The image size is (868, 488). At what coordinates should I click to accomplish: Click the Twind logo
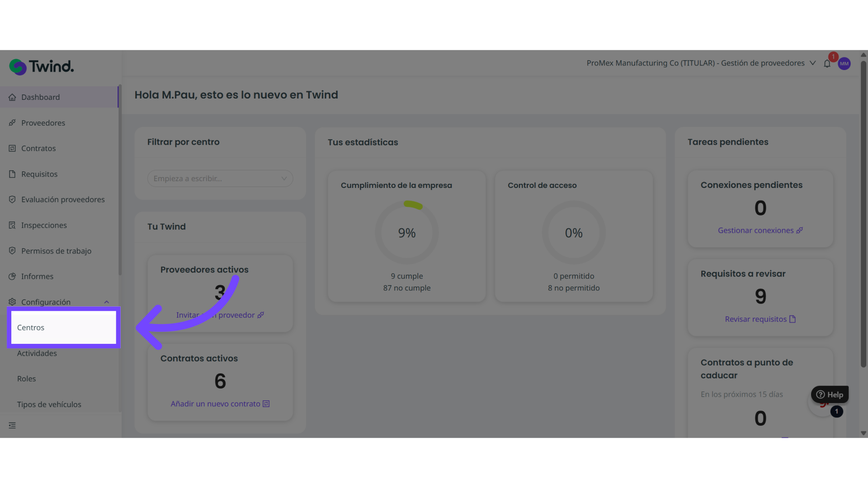click(x=42, y=67)
